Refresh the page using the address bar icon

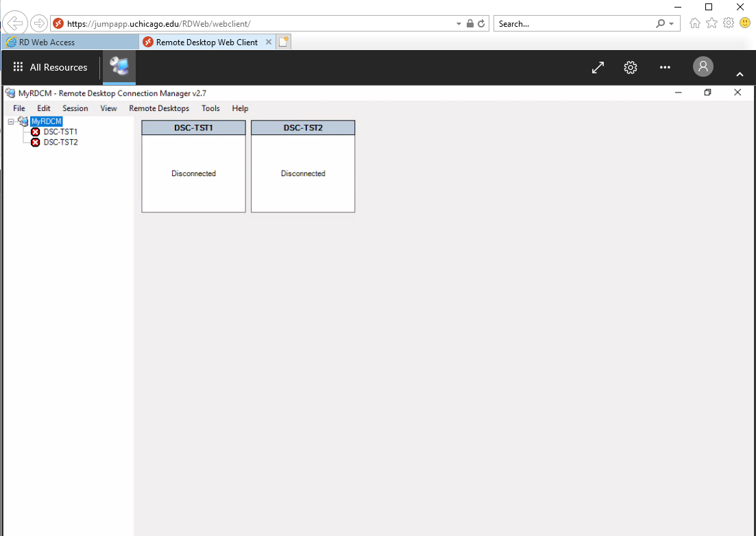tap(480, 23)
